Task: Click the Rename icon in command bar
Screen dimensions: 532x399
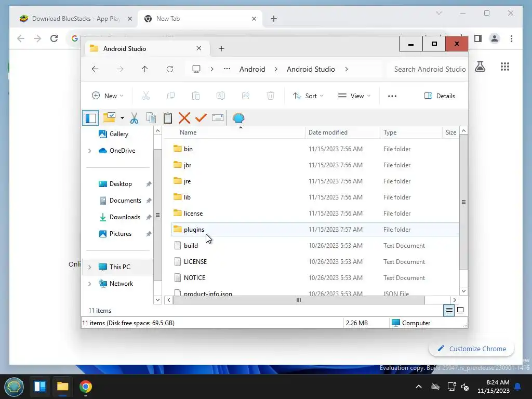Action: (220, 96)
